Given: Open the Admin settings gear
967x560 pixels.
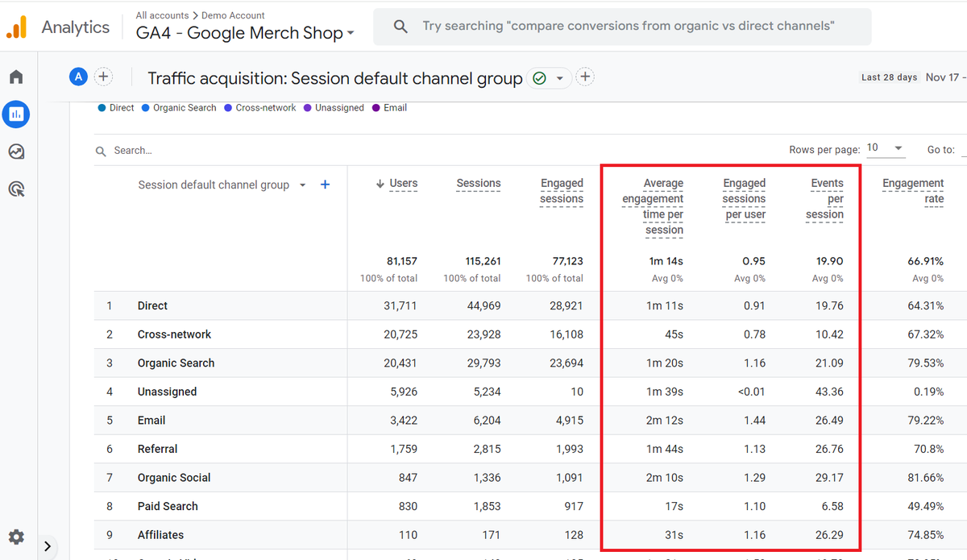Looking at the screenshot, I should click(16, 537).
